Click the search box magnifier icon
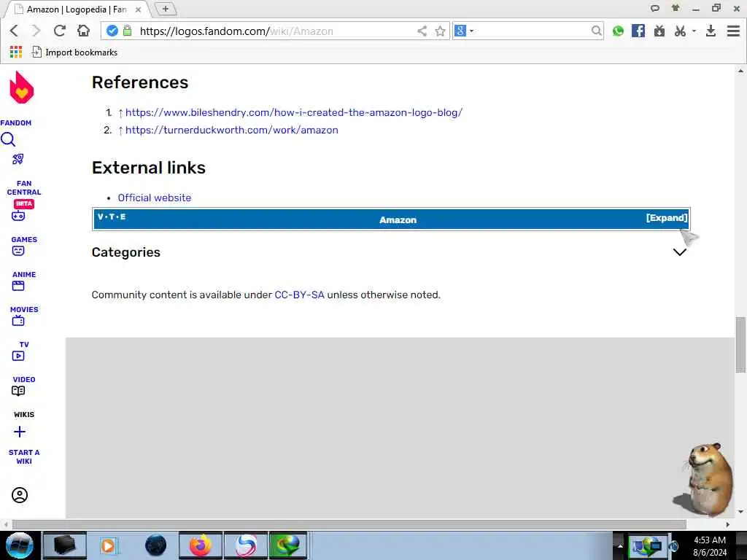The width and height of the screenshot is (747, 560). coord(596,31)
